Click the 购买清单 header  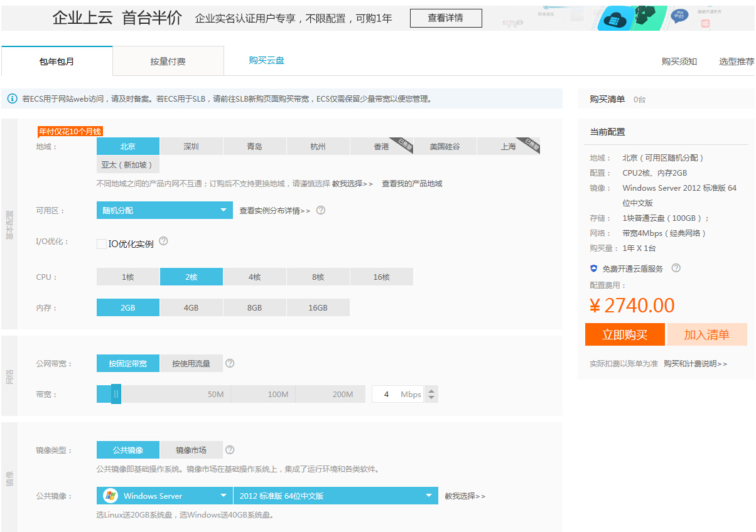(607, 99)
